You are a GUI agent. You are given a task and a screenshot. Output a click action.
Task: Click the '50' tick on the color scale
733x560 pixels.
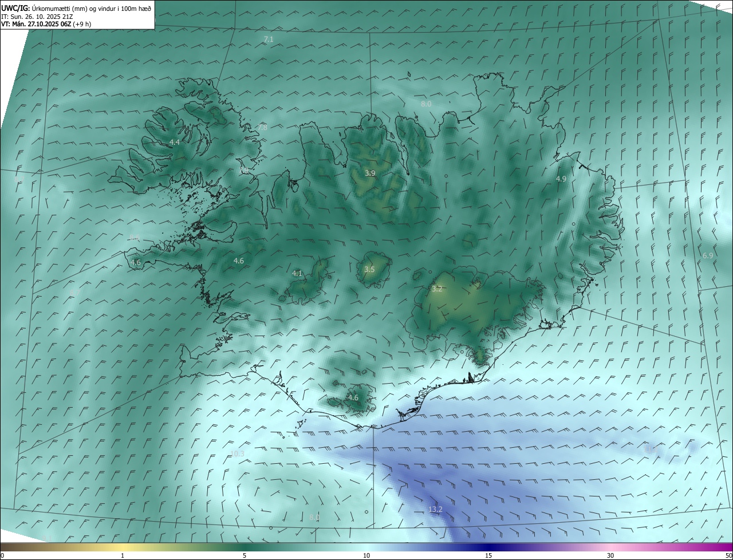[x=728, y=555]
